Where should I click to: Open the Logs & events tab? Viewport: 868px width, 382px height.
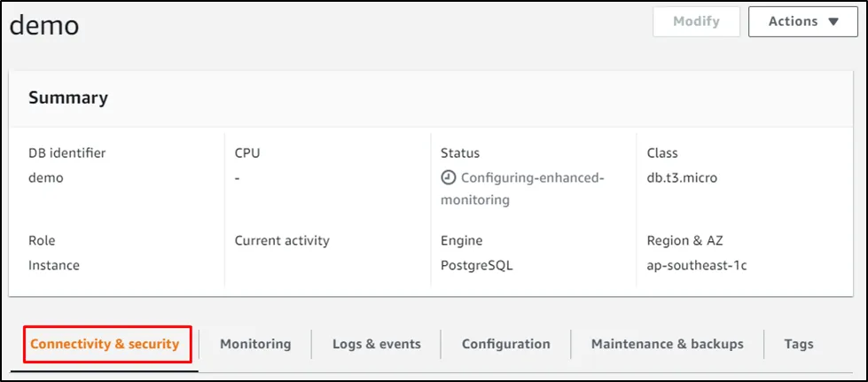[x=376, y=344]
